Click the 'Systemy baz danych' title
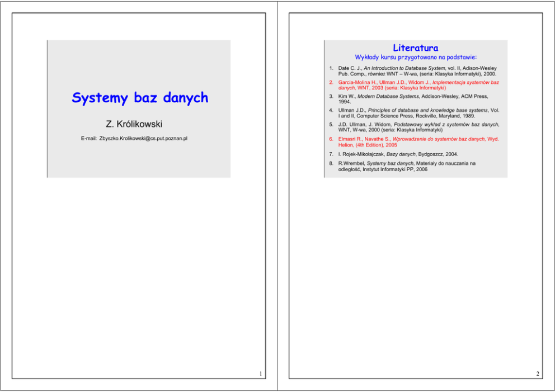 pos(139,98)
